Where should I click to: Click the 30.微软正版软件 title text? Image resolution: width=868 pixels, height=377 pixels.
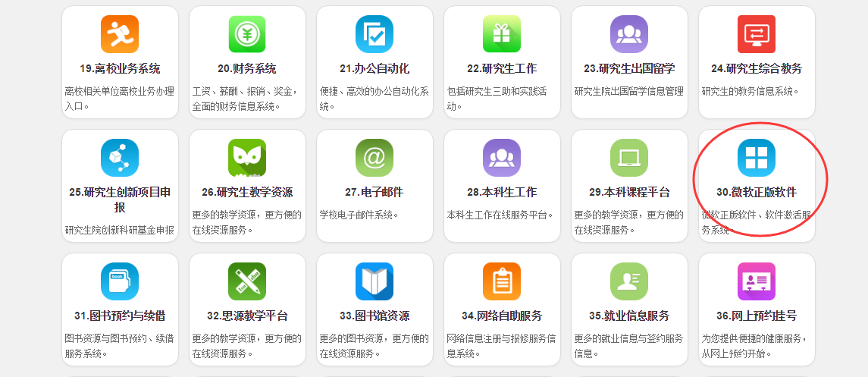coord(757,193)
